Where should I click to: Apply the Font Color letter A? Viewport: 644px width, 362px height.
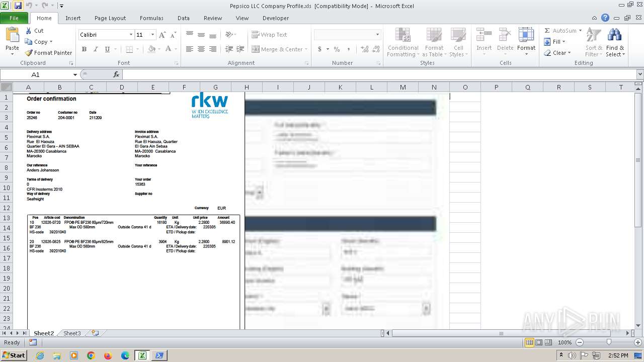click(x=168, y=49)
